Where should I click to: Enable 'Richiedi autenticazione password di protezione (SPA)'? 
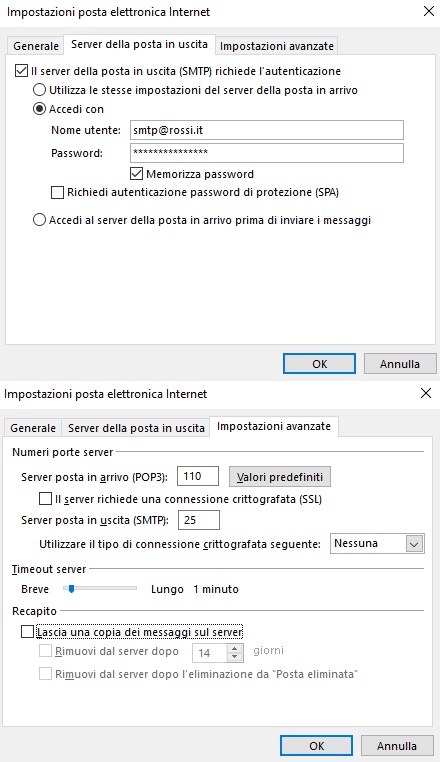tap(57, 192)
